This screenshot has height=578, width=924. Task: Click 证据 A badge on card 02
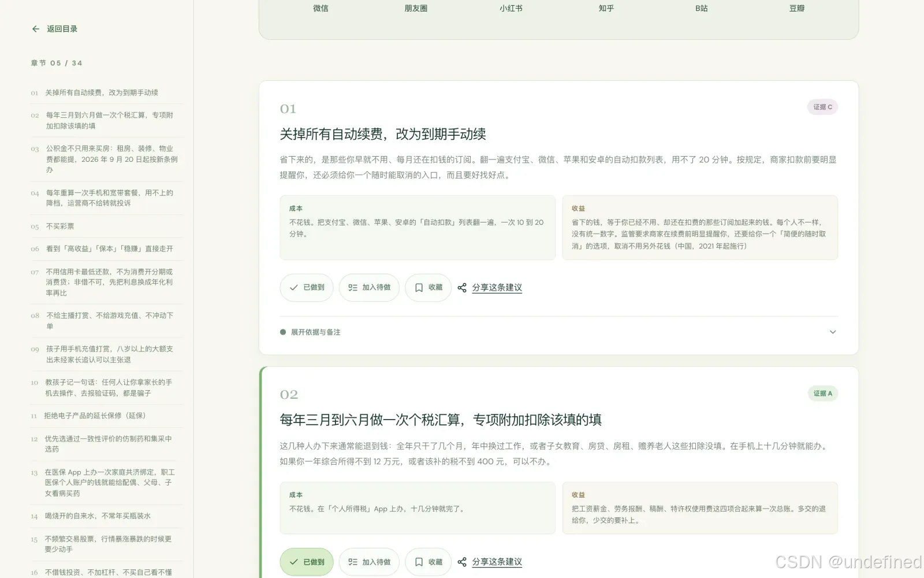[x=822, y=394]
